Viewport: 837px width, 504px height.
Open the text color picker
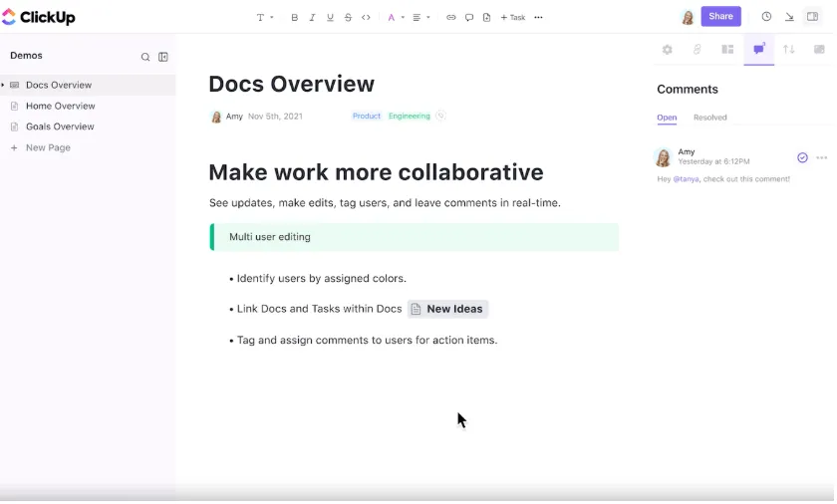(392, 18)
